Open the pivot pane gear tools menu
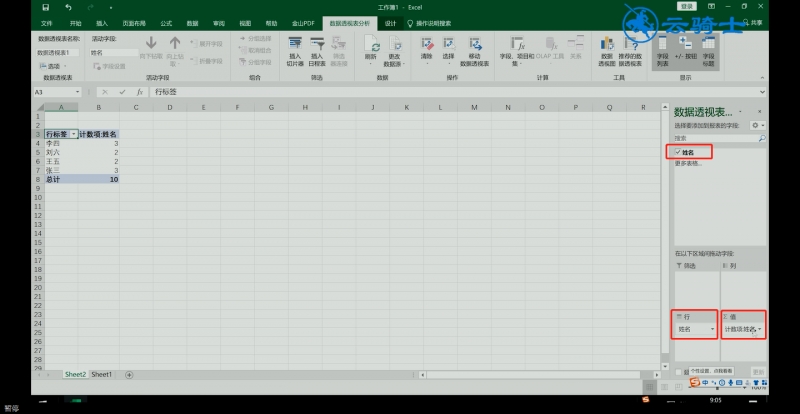 point(758,125)
